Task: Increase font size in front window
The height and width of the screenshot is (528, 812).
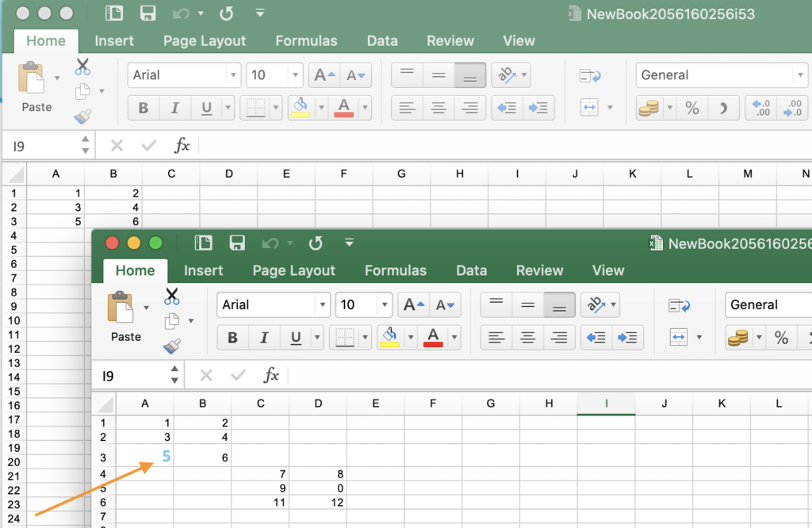Action: [x=413, y=305]
